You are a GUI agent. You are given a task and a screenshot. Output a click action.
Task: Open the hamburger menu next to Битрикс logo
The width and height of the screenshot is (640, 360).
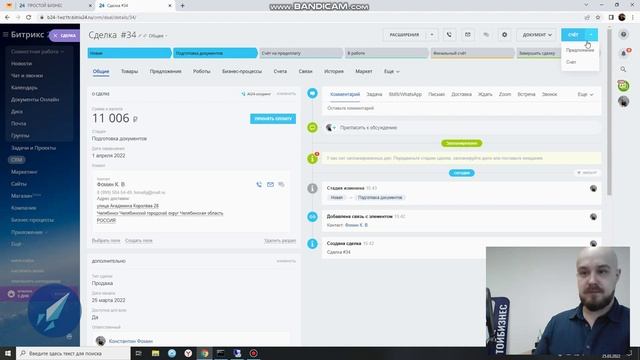[5, 35]
